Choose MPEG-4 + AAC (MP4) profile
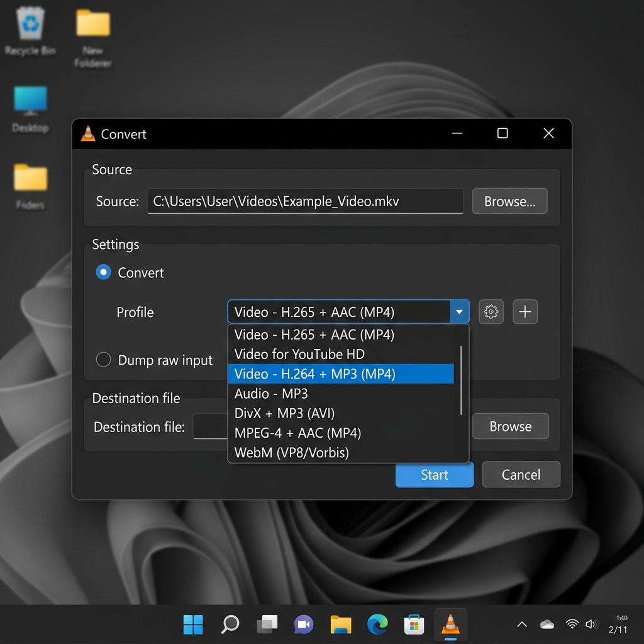Viewport: 644px width, 644px height. click(x=340, y=433)
